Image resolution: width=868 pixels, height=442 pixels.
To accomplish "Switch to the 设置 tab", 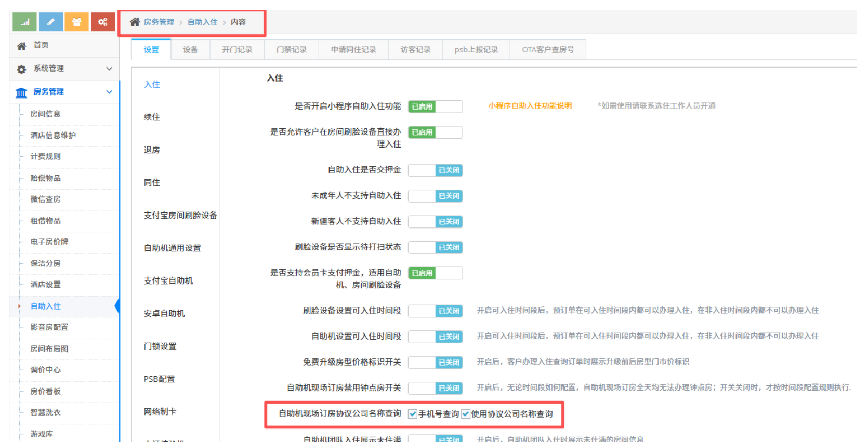I will pos(151,50).
